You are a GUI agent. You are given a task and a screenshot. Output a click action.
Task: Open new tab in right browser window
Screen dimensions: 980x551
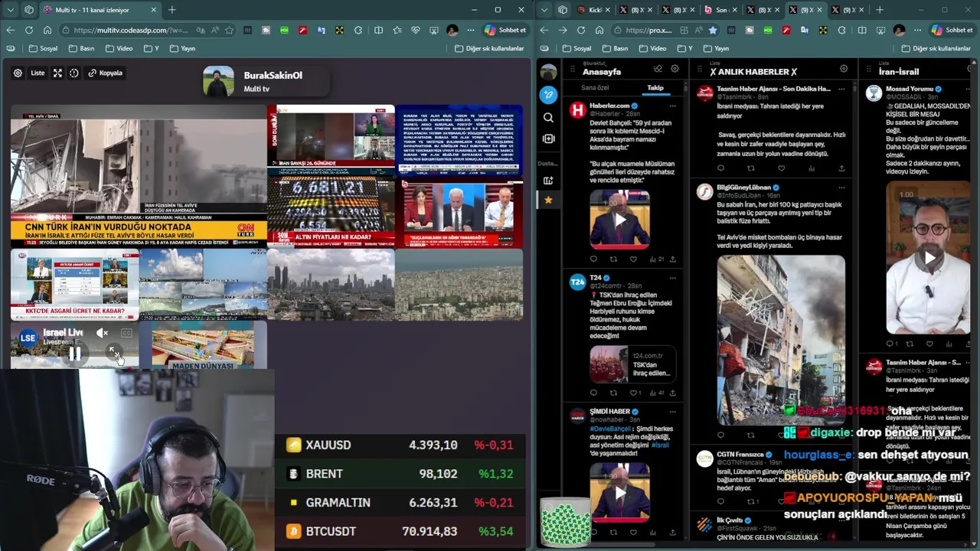pos(879,10)
